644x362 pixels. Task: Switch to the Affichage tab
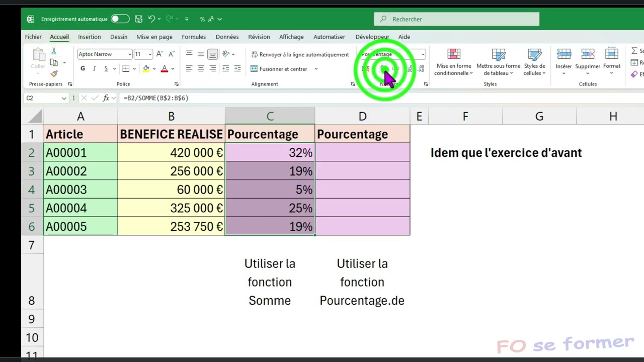[291, 37]
